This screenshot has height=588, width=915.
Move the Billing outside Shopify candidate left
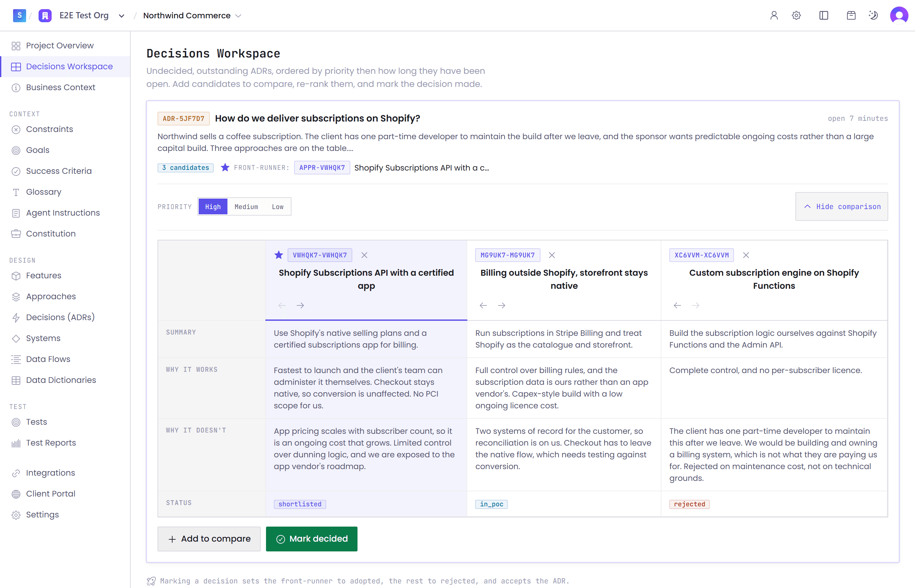(x=483, y=305)
